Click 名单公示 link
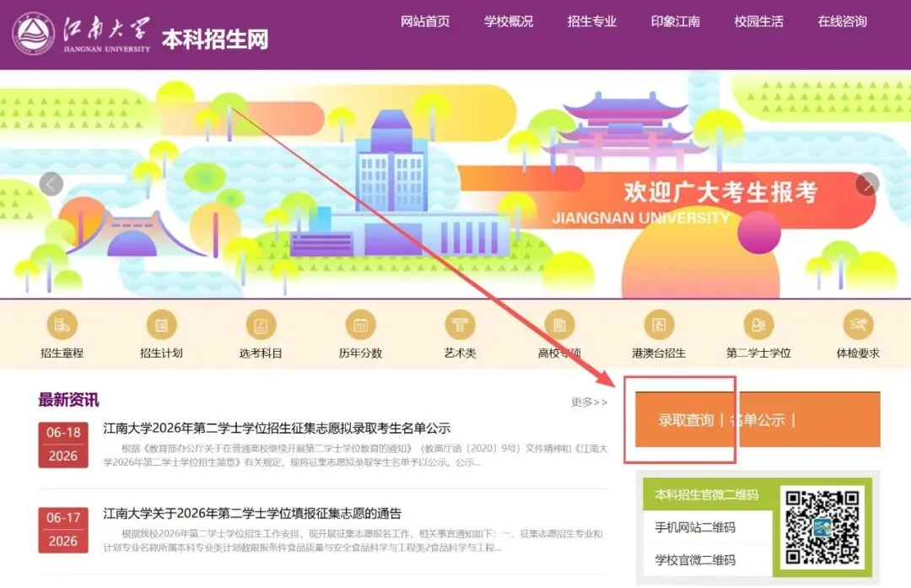Screen dimensions: 911x588 pyautogui.click(x=757, y=419)
